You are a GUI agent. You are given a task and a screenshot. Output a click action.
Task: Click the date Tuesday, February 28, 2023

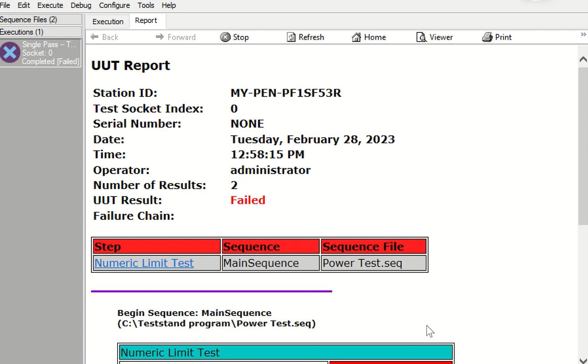[x=312, y=139]
